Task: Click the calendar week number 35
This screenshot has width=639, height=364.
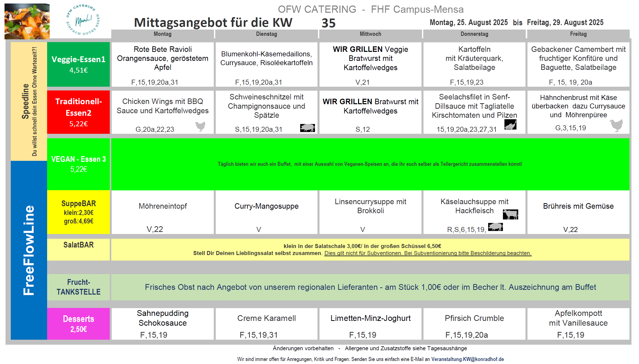Action: tap(329, 23)
